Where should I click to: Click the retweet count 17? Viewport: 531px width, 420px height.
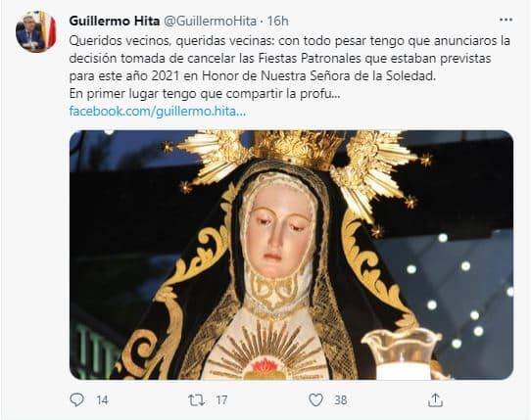pyautogui.click(x=221, y=400)
